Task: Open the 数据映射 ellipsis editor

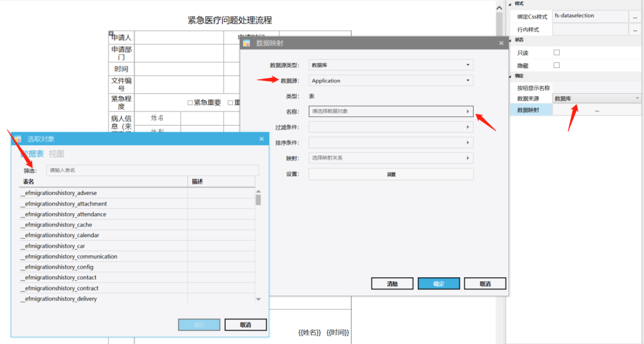Action: [x=596, y=110]
